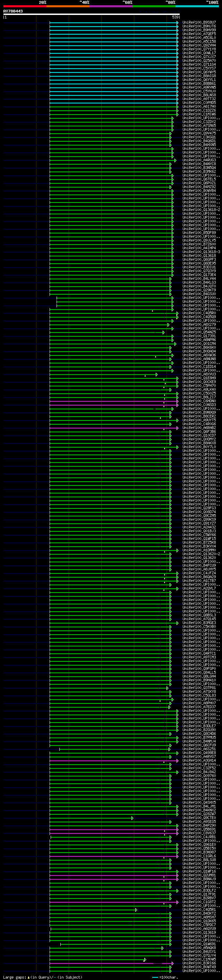Open the UniRef100_Q0WL17 hit
This screenshot has width=222, height=980.
coord(199,53)
